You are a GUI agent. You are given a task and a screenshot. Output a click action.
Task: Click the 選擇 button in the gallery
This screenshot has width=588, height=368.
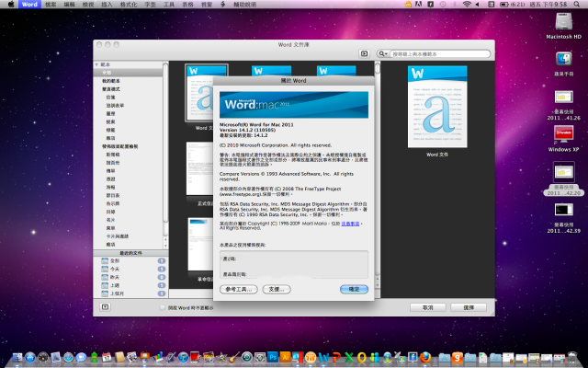[469, 307]
